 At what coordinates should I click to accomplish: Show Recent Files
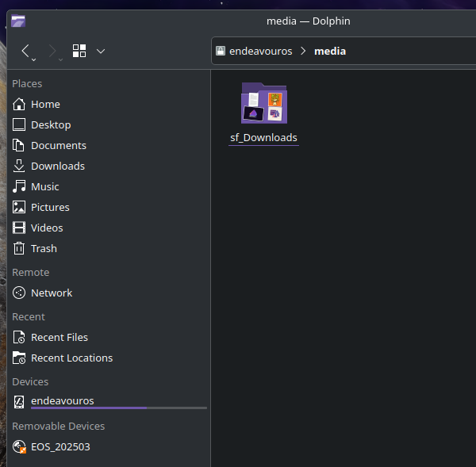pyautogui.click(x=59, y=337)
